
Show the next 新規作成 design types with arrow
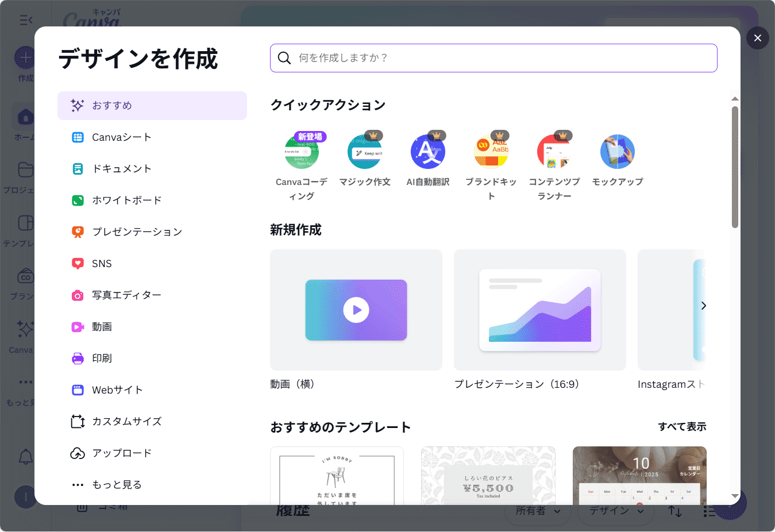(x=703, y=306)
